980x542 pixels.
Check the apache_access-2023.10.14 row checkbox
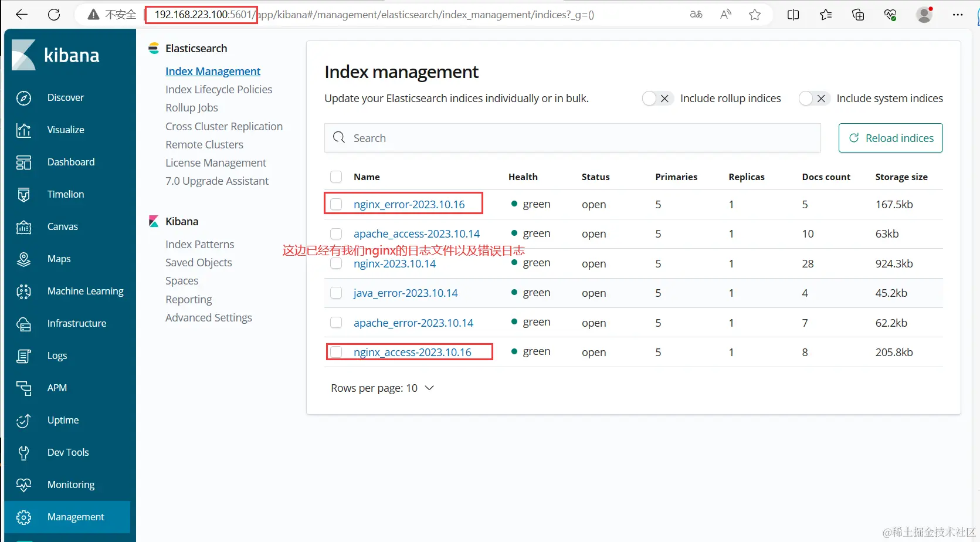(336, 234)
